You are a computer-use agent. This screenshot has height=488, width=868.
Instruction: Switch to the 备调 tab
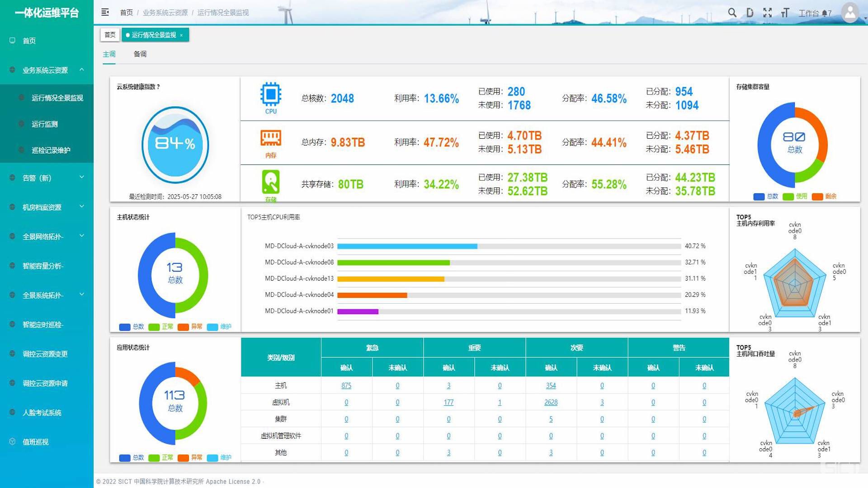(140, 54)
